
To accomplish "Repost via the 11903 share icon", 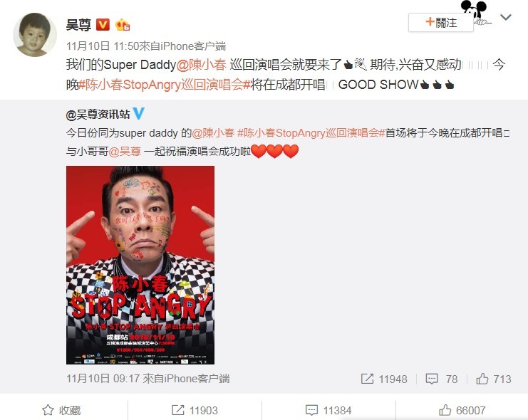I will click(195, 410).
